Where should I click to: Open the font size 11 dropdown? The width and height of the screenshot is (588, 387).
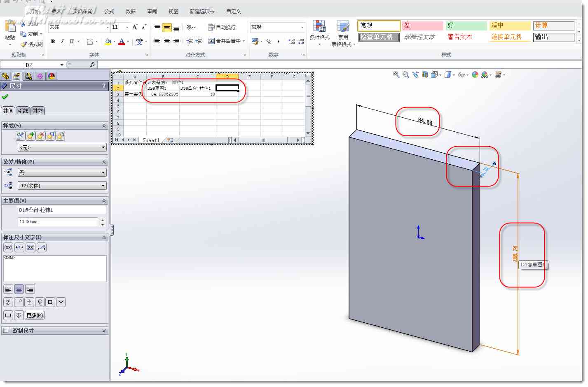pos(127,27)
